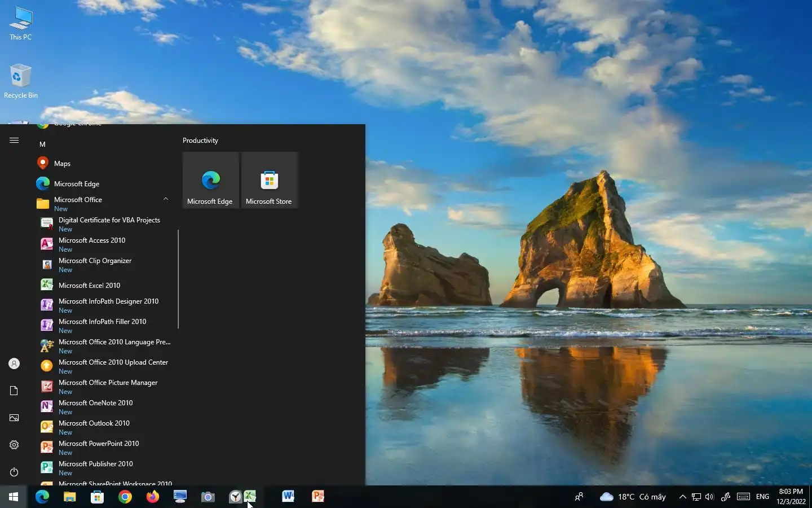Open File Explorer from the taskbar
Viewport: 812px width, 508px height.
69,497
